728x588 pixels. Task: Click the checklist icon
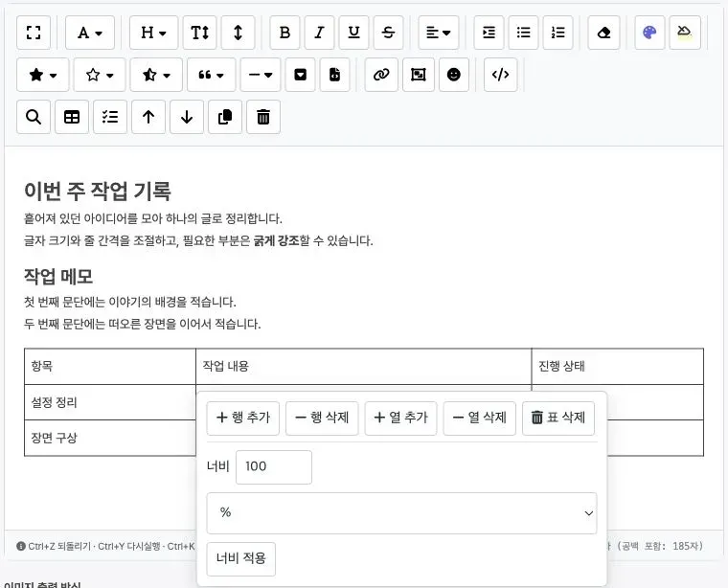[110, 117]
